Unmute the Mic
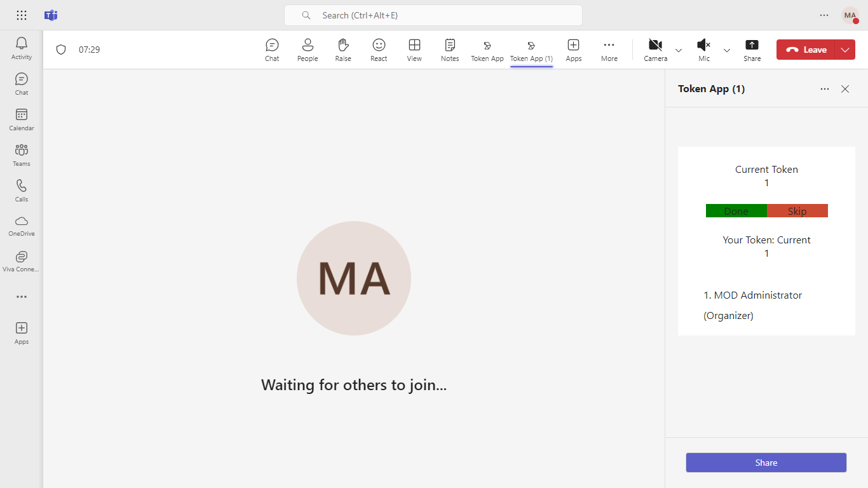Image resolution: width=868 pixels, height=488 pixels. [x=704, y=50]
